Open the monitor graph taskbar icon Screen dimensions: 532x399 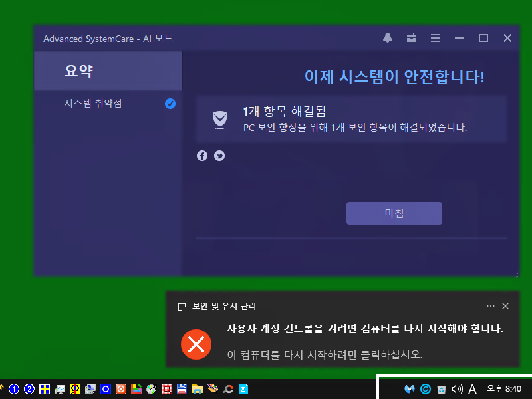click(60, 389)
